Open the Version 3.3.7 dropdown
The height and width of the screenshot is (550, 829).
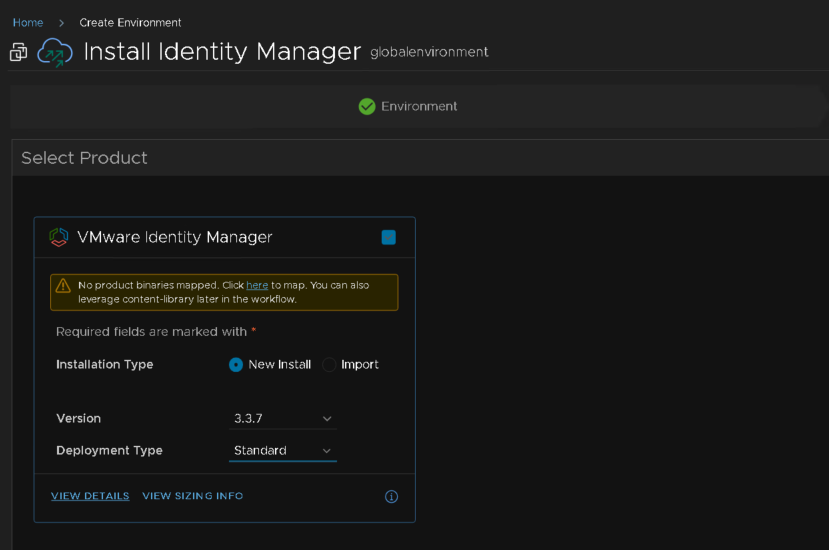[x=283, y=419]
